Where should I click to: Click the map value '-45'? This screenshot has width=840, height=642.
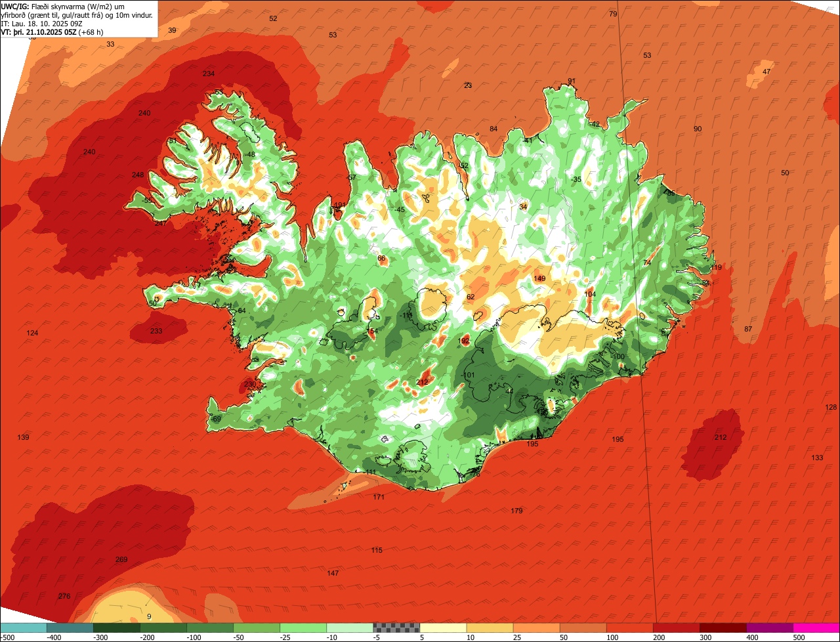point(400,209)
